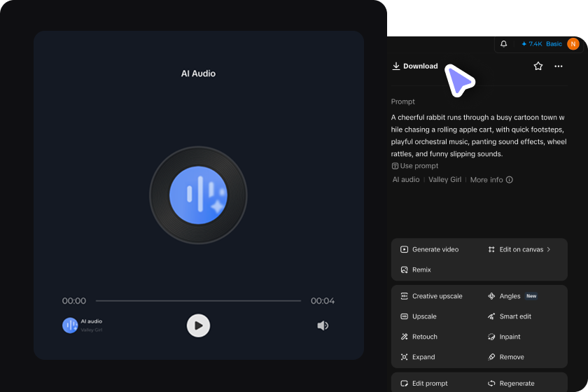This screenshot has width=588, height=392.
Task: Click the Download button
Action: pyautogui.click(x=415, y=66)
